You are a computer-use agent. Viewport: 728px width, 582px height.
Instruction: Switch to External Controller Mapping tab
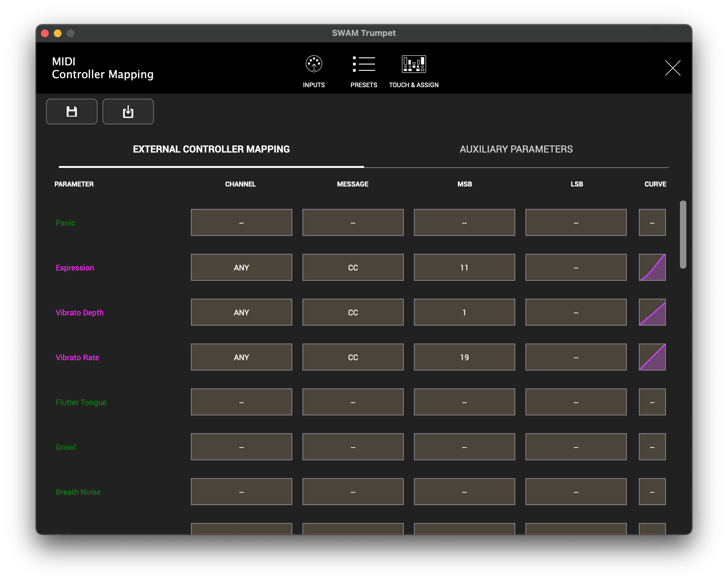click(x=211, y=149)
